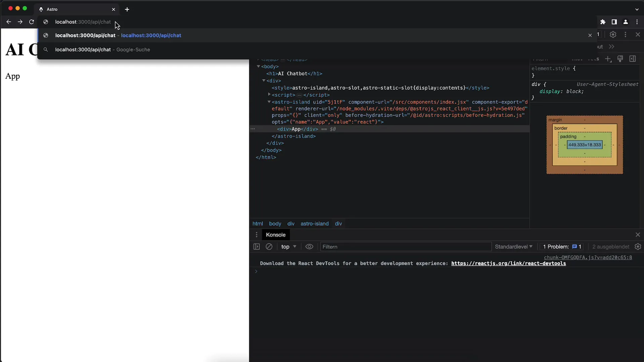Screen dimensions: 644x362
Task: Go back using the browser back arrow
Action: click(9, 22)
